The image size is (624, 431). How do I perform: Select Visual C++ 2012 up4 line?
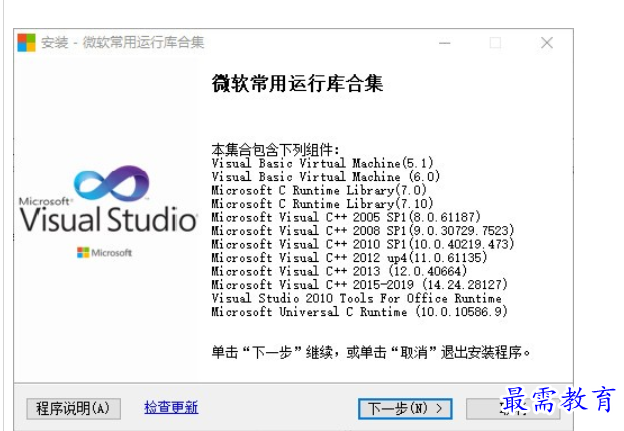coord(349,258)
